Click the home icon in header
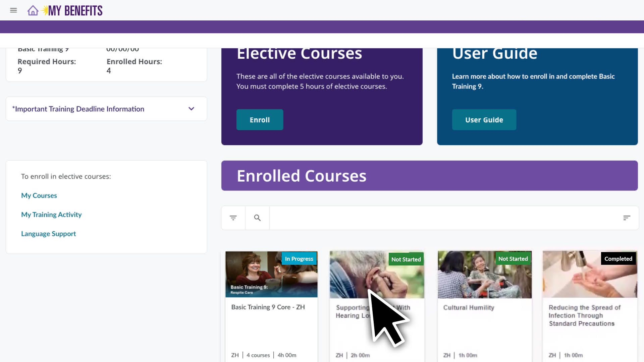The height and width of the screenshot is (362, 644). pos(33,10)
